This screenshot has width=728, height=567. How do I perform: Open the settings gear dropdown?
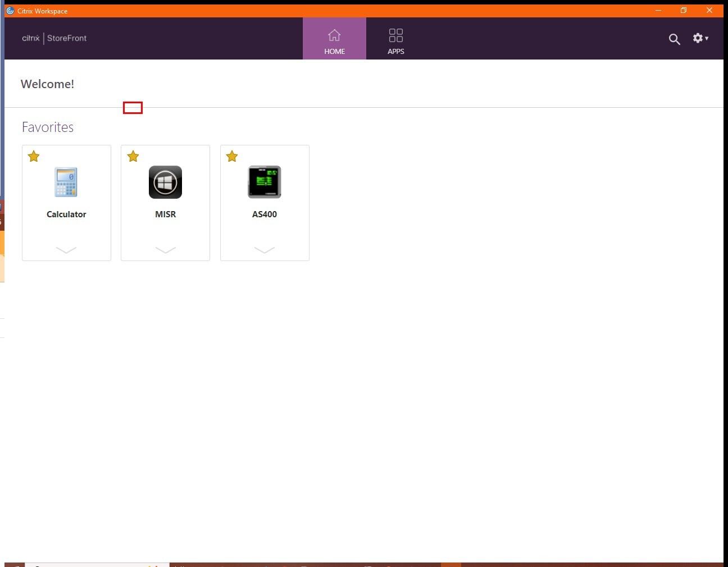(700, 38)
